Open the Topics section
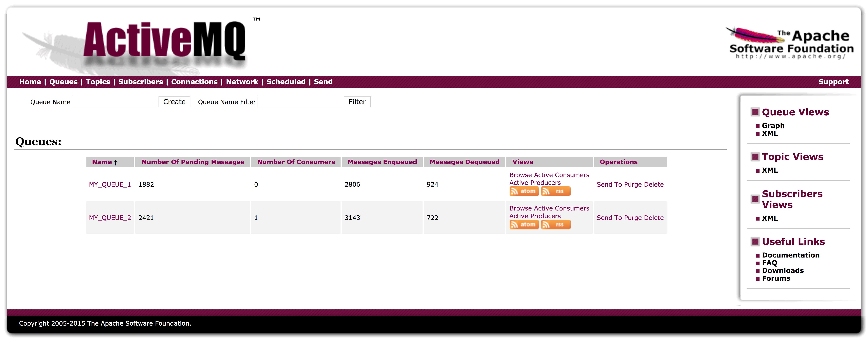The width and height of the screenshot is (868, 341). click(x=98, y=82)
